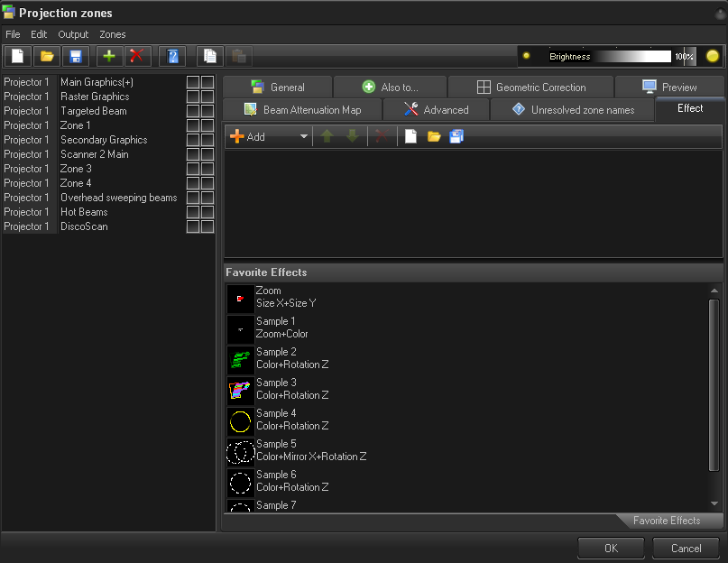Click the Projection zones window title icon
The height and width of the screenshot is (563, 728).
point(9,13)
